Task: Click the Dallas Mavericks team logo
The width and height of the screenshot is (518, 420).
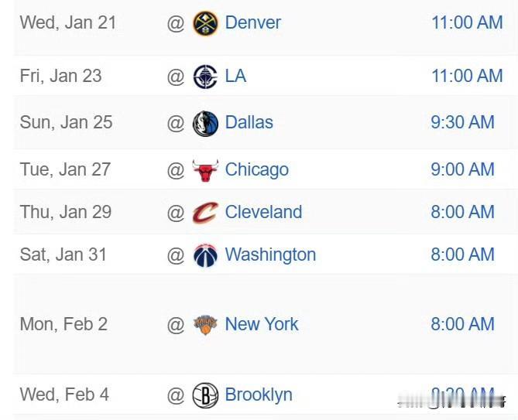Action: (x=205, y=123)
